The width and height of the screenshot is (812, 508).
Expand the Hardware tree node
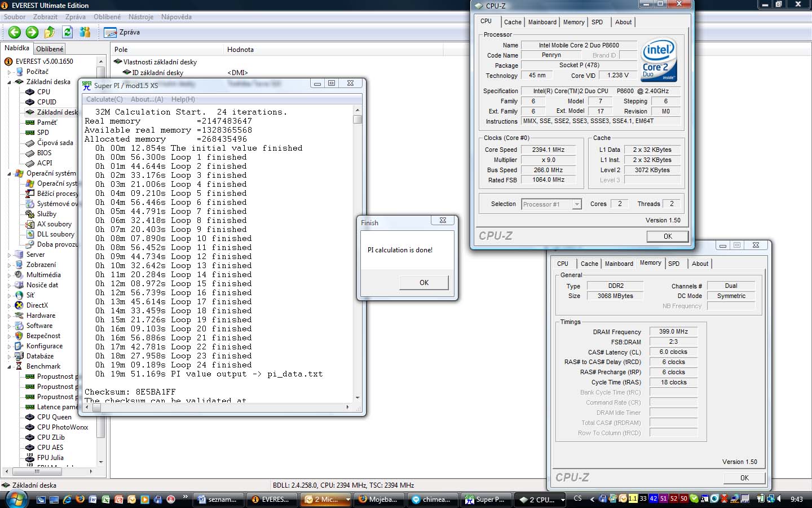click(10, 316)
